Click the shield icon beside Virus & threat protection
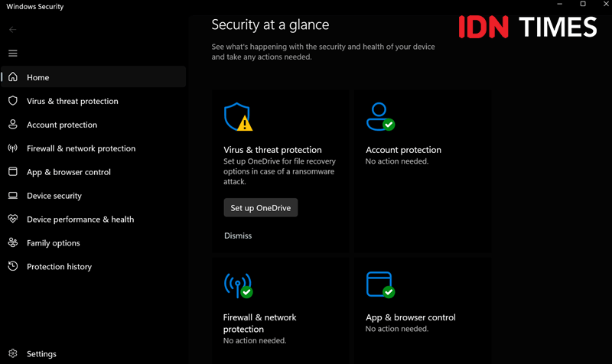The height and width of the screenshot is (364, 612). pyautogui.click(x=13, y=101)
